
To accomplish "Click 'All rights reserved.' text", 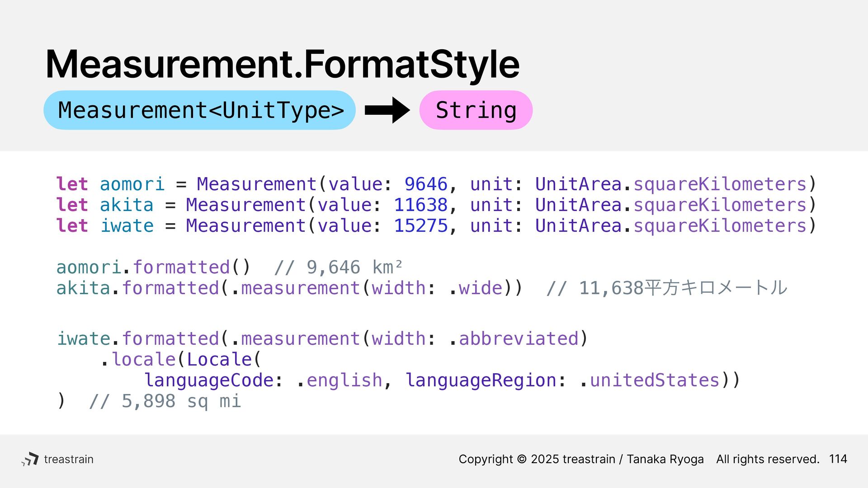I will pyautogui.click(x=768, y=459).
